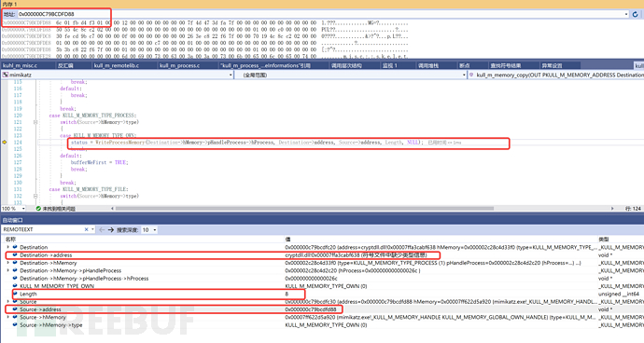
Task: Click the mimikatz project icon in the navigation bar
Action: tap(6, 75)
